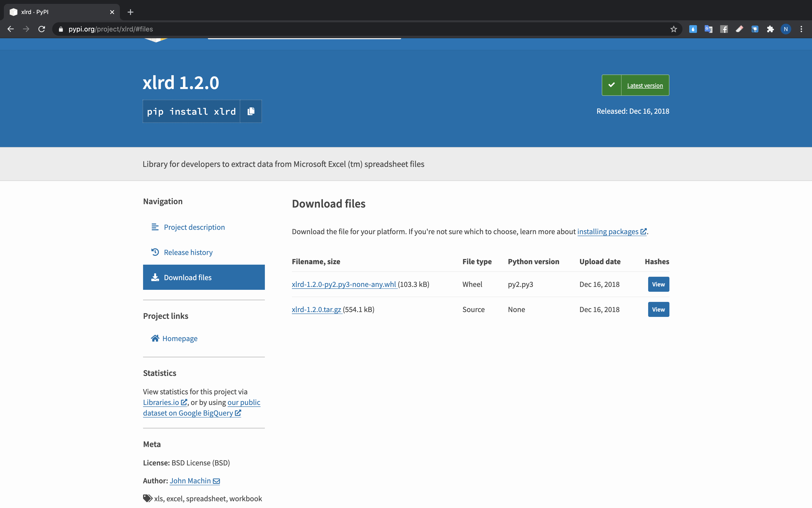Click the green checkmark badge icon
The height and width of the screenshot is (508, 812).
pos(612,85)
